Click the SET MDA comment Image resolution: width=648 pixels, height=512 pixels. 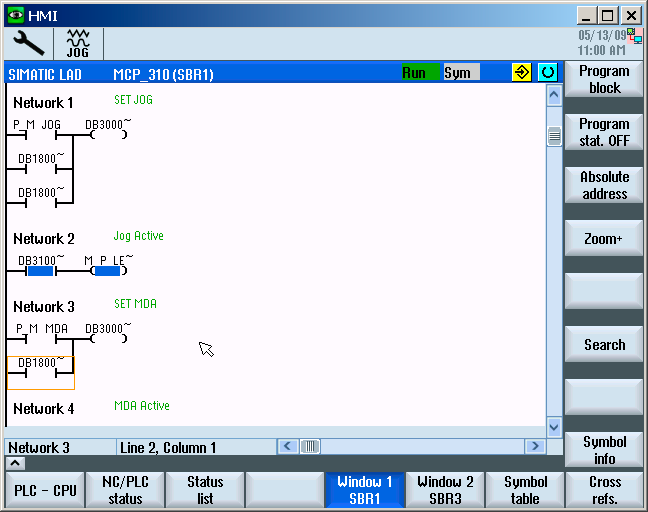coord(135,304)
